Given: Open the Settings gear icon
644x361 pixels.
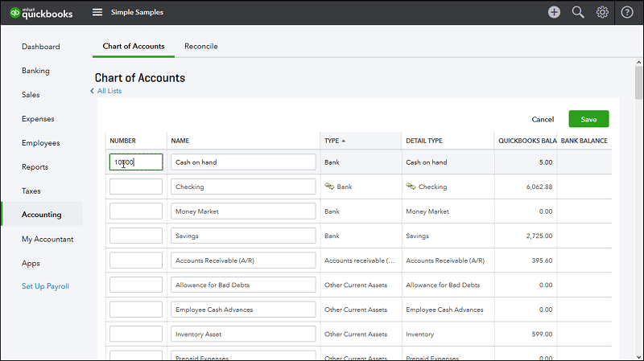Looking at the screenshot, I should coord(602,12).
